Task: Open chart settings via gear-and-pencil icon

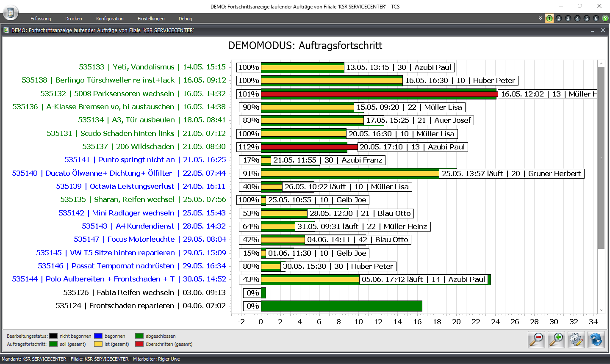Action: [x=576, y=339]
